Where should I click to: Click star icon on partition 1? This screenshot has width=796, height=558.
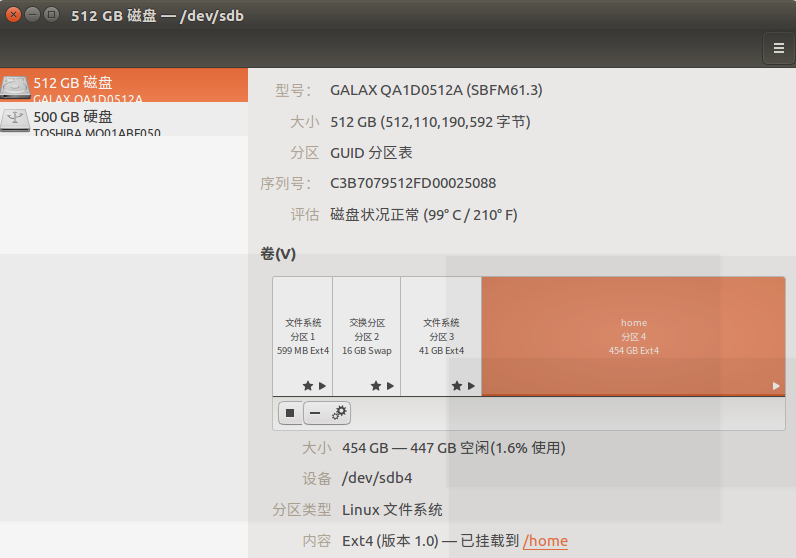click(308, 386)
